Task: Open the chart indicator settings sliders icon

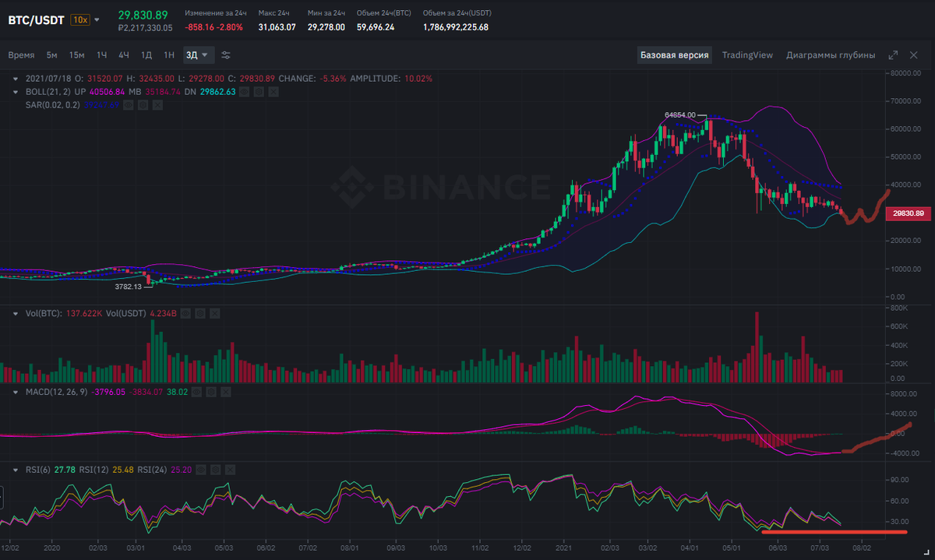Action: tap(226, 55)
